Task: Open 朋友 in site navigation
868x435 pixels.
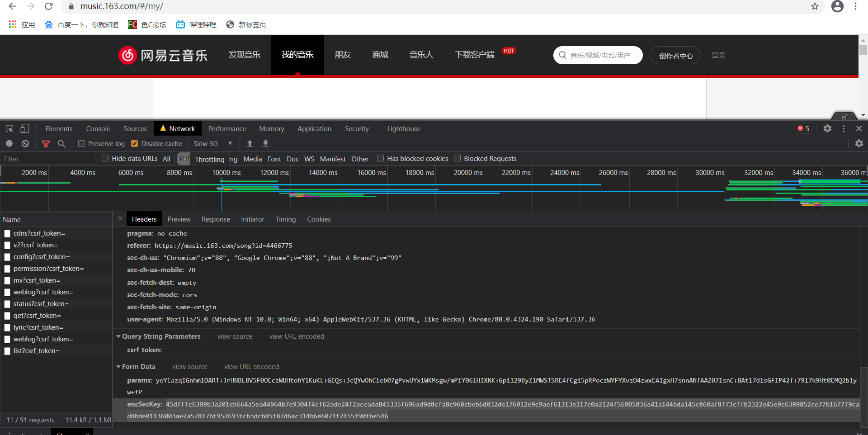Action: pyautogui.click(x=343, y=55)
